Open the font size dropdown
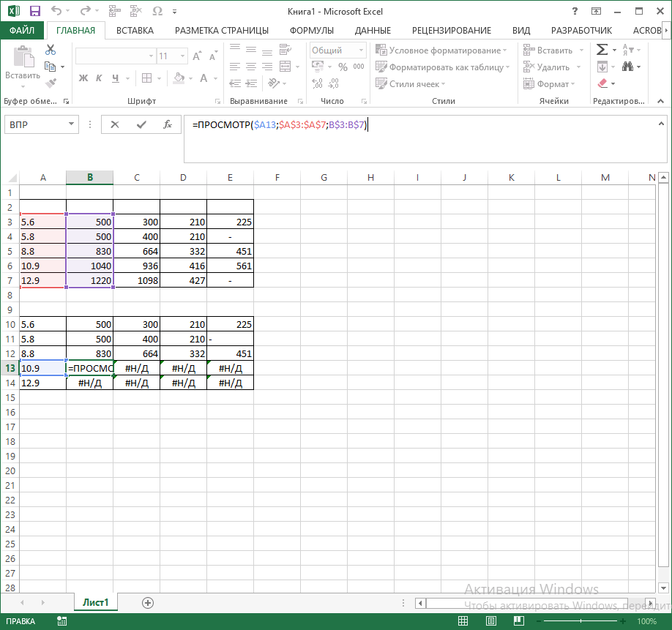The height and width of the screenshot is (630, 672). click(183, 56)
